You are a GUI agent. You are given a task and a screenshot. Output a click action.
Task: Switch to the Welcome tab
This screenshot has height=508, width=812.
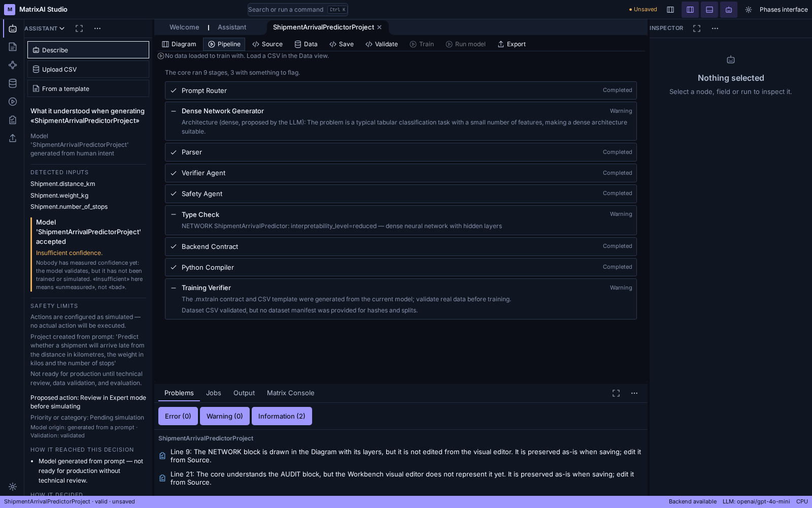point(184,27)
